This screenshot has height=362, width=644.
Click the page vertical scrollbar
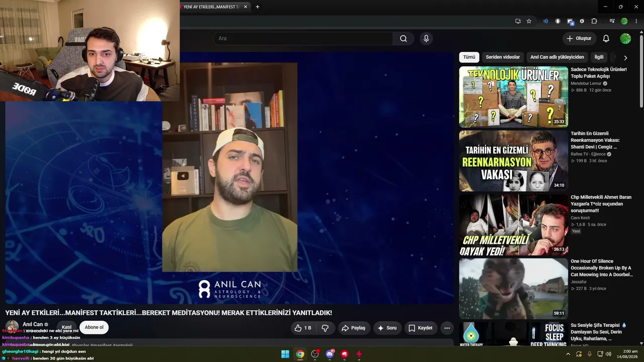tap(641, 70)
